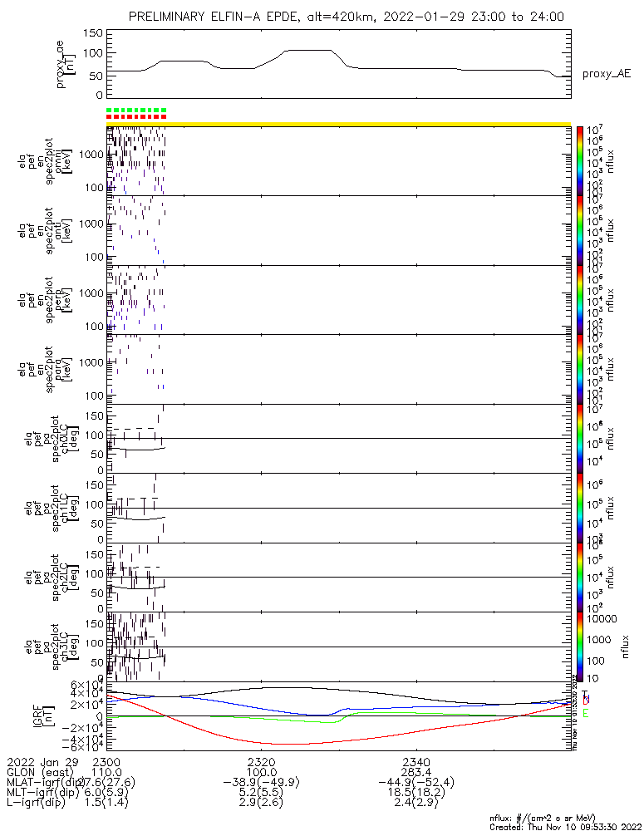This screenshot has height=831, width=644.
Task: Click the 'L-igrf(dip)' row label
Action: click(36, 803)
